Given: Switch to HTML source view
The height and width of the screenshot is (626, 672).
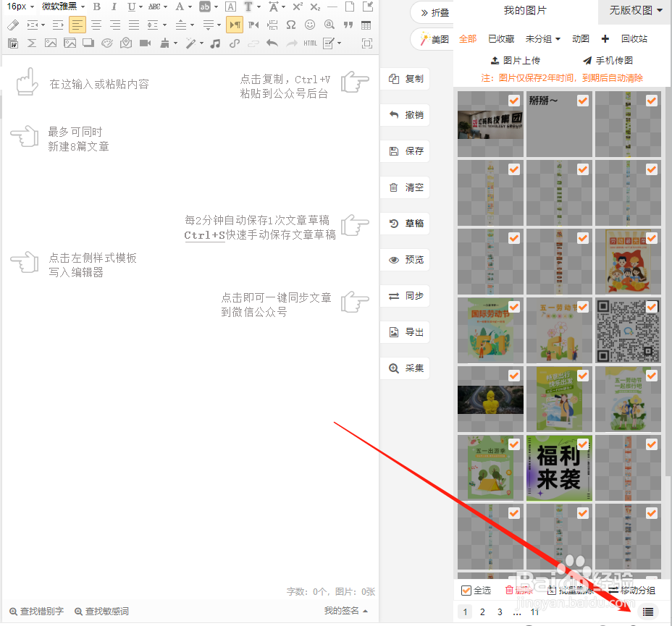Looking at the screenshot, I should (311, 43).
